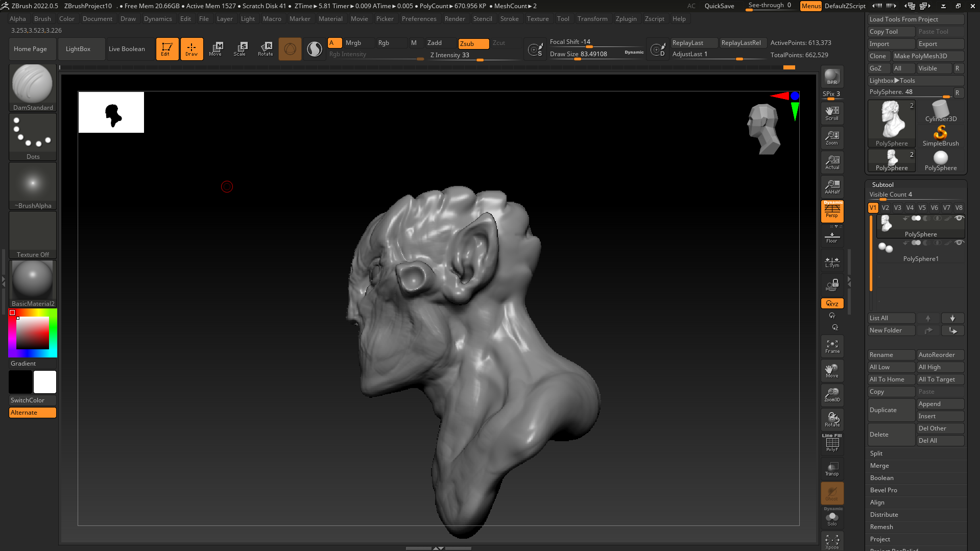
Task: Toggle Persp perspective mode
Action: coord(832,211)
